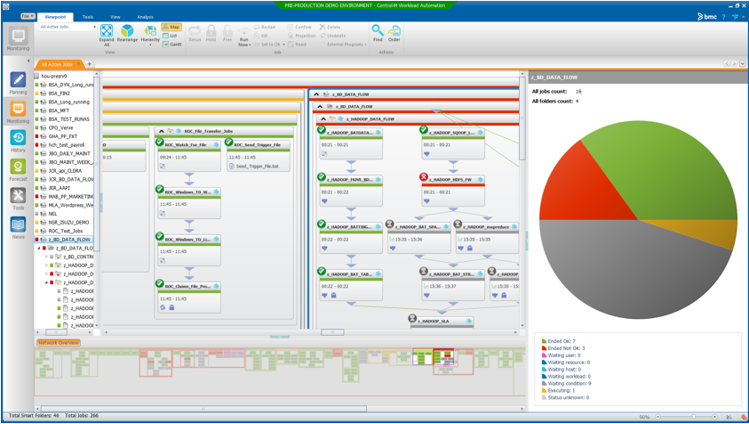Open the History domain icon
Viewport: 749px width, 424px height.
click(x=18, y=141)
